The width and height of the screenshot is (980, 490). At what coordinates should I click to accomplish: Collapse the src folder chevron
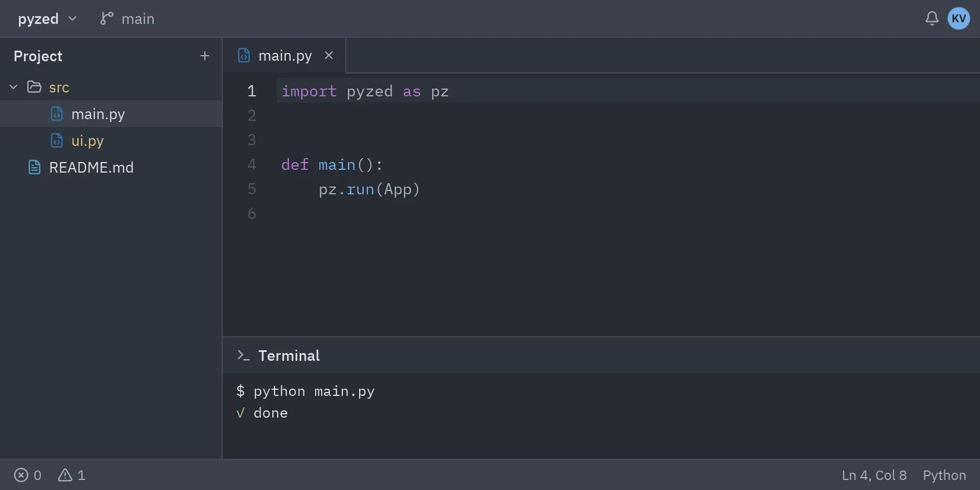pos(13,87)
